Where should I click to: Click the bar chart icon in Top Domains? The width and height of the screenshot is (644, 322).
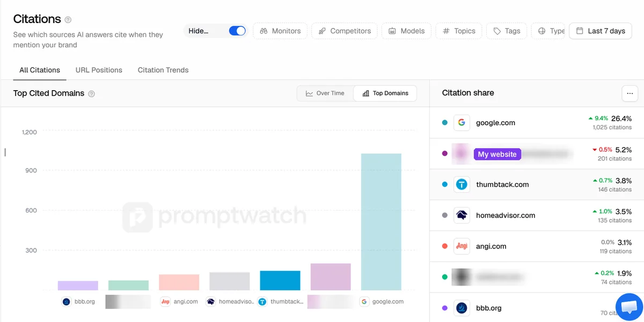pos(366,93)
